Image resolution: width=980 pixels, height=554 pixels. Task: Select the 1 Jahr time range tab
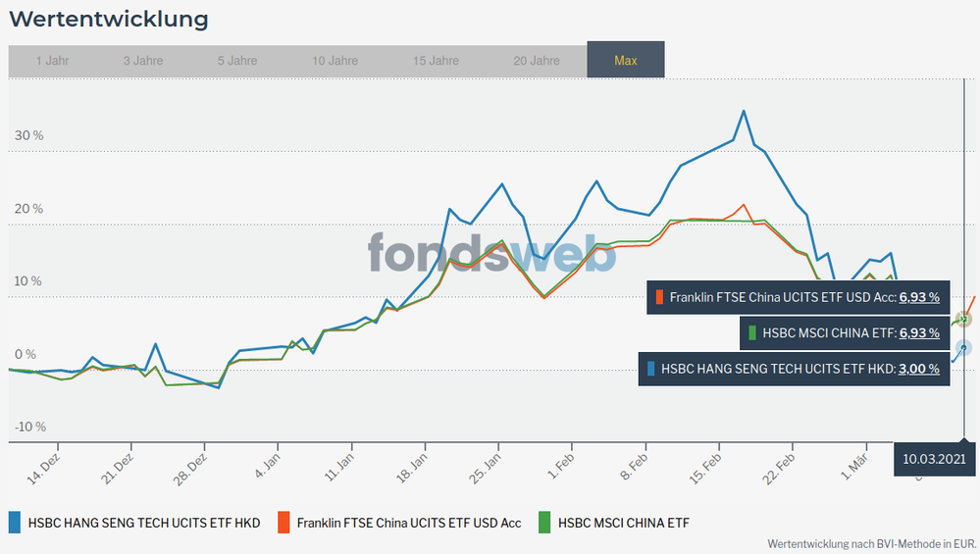tap(52, 60)
